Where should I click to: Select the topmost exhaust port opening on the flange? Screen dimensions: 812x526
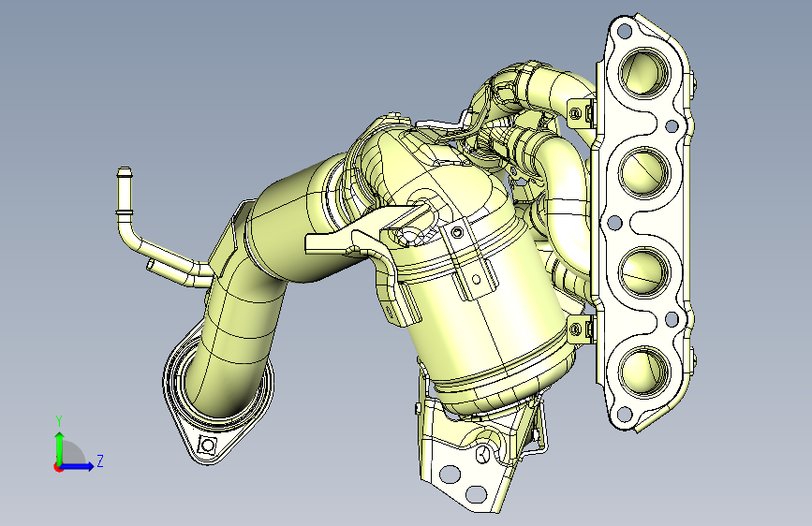coord(643,72)
